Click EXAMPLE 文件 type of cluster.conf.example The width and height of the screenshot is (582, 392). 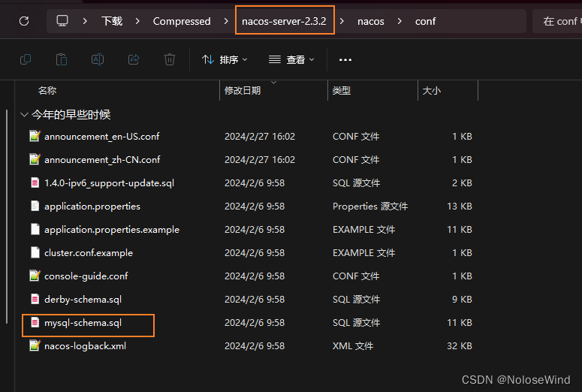click(363, 253)
